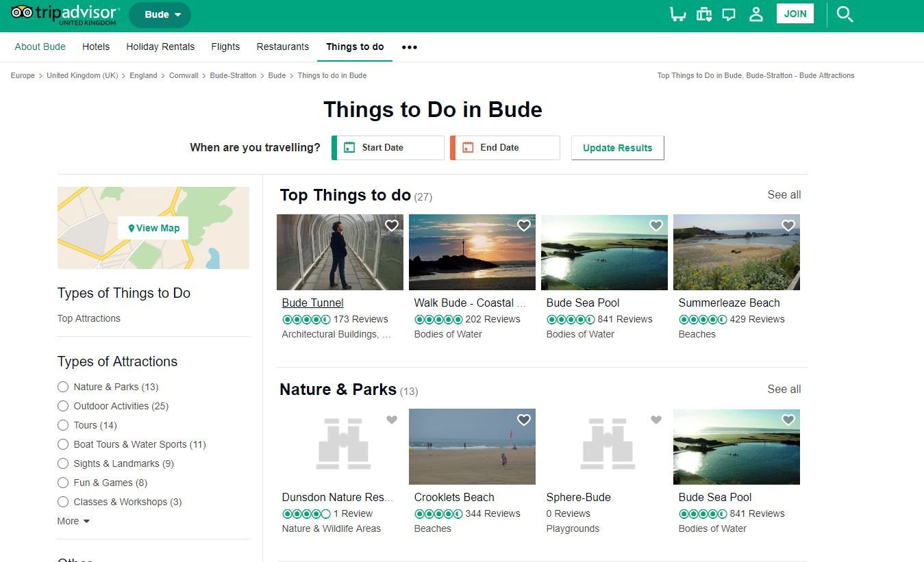Open View Map button
This screenshot has width=924, height=562.
tap(153, 228)
